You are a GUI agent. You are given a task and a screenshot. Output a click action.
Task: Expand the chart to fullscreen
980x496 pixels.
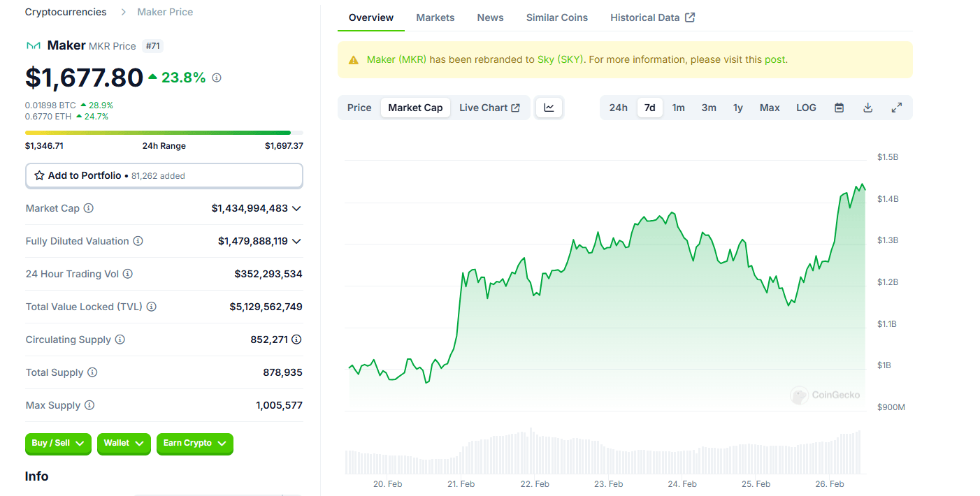click(x=897, y=107)
